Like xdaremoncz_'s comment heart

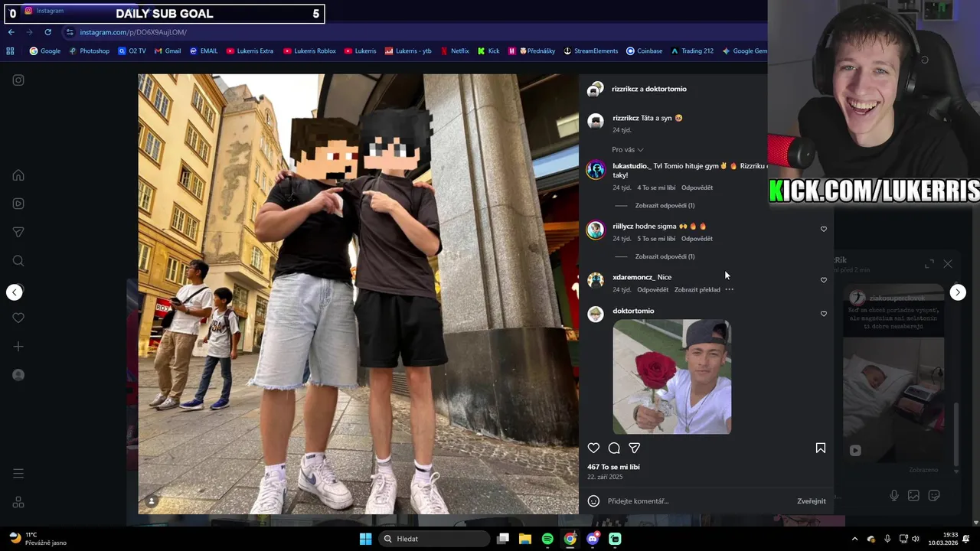tap(824, 280)
